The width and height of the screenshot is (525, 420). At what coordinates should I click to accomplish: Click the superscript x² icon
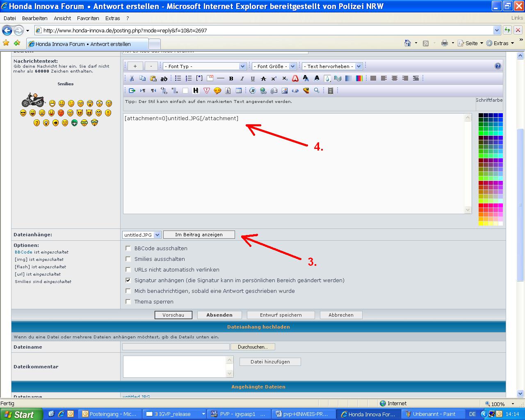[274, 78]
